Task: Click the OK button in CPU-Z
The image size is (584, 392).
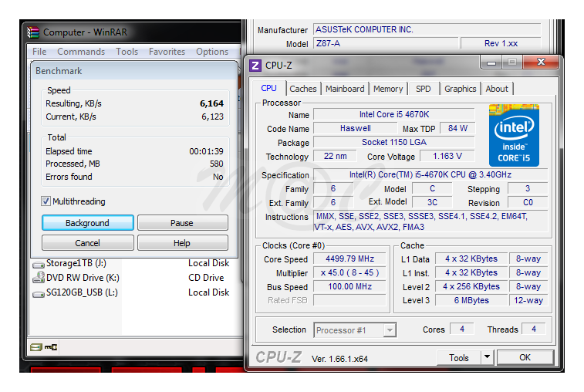Action: pos(525,357)
